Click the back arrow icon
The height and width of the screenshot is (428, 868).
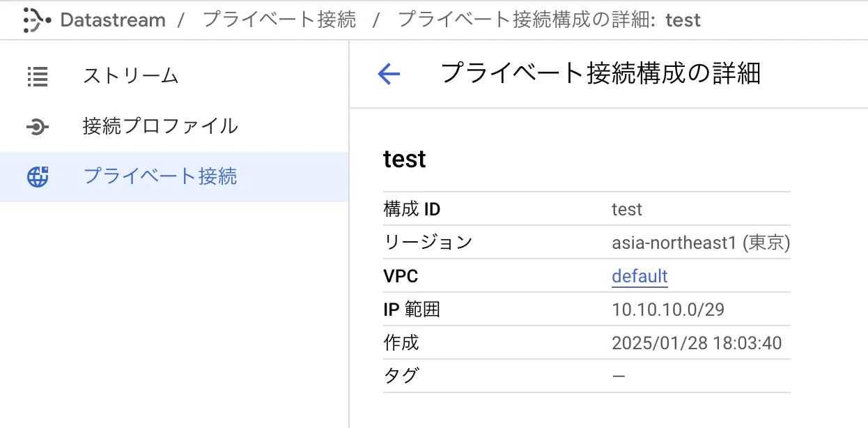(x=389, y=74)
